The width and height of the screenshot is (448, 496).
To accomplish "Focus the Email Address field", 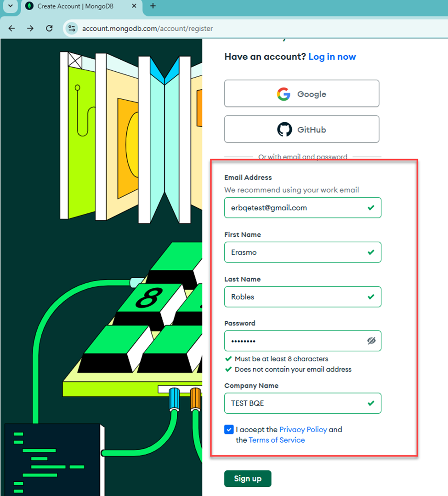I will 302,208.
